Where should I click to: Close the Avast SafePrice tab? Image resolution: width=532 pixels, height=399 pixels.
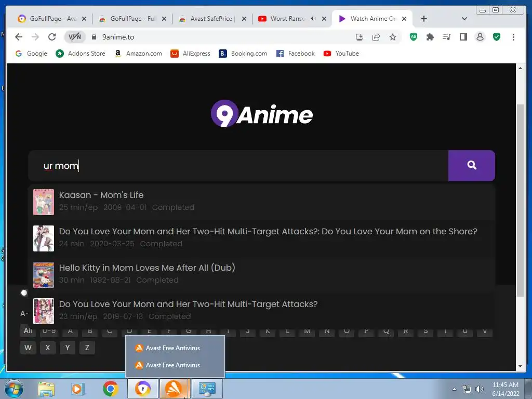(x=244, y=19)
